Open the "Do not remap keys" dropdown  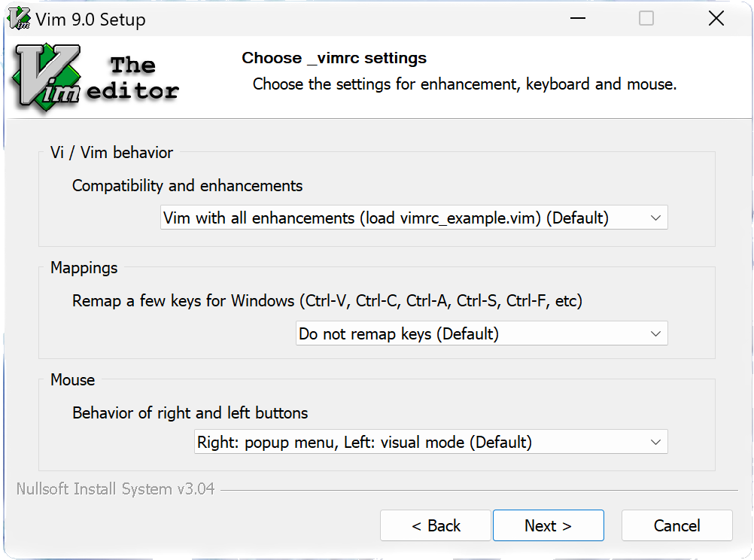point(481,333)
